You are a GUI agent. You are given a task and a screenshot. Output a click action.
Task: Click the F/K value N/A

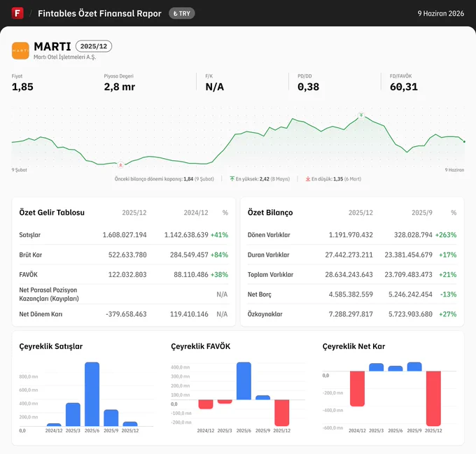215,87
